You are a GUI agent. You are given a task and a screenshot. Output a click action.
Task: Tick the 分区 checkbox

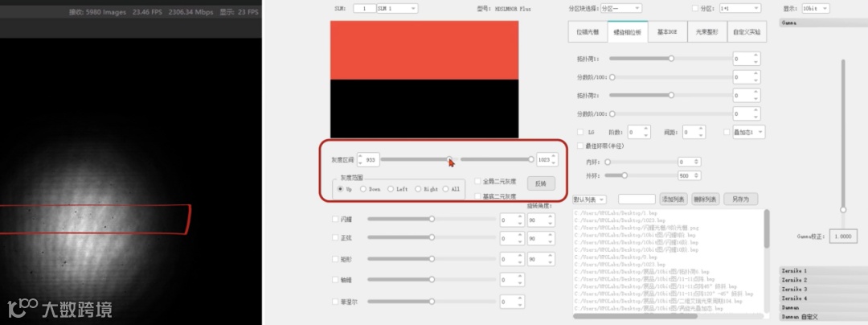pos(695,8)
